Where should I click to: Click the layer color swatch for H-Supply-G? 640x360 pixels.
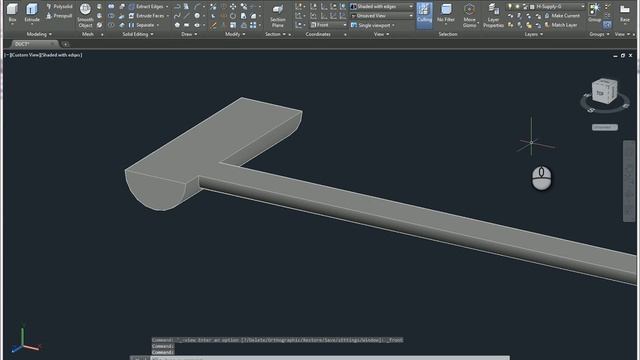pyautogui.click(x=532, y=7)
